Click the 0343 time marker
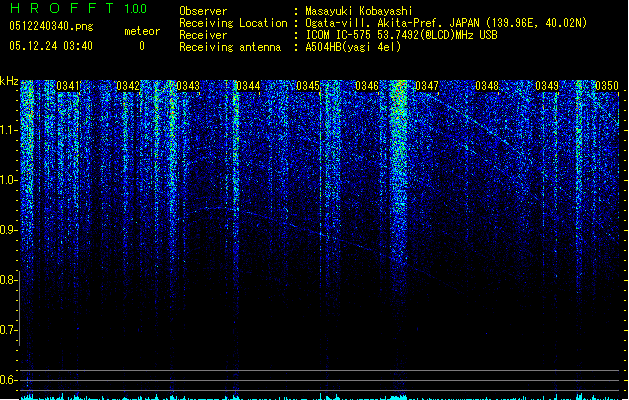This screenshot has height=400, width=629. (x=188, y=86)
